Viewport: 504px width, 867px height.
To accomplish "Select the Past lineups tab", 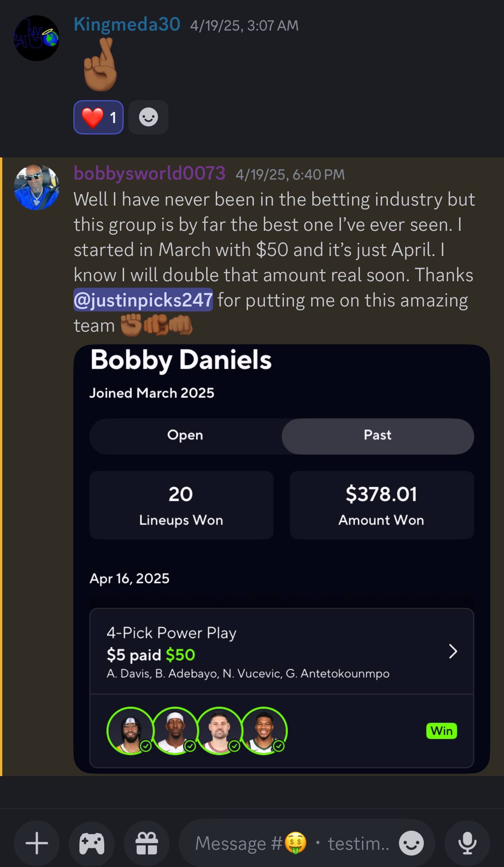I will pos(378,436).
